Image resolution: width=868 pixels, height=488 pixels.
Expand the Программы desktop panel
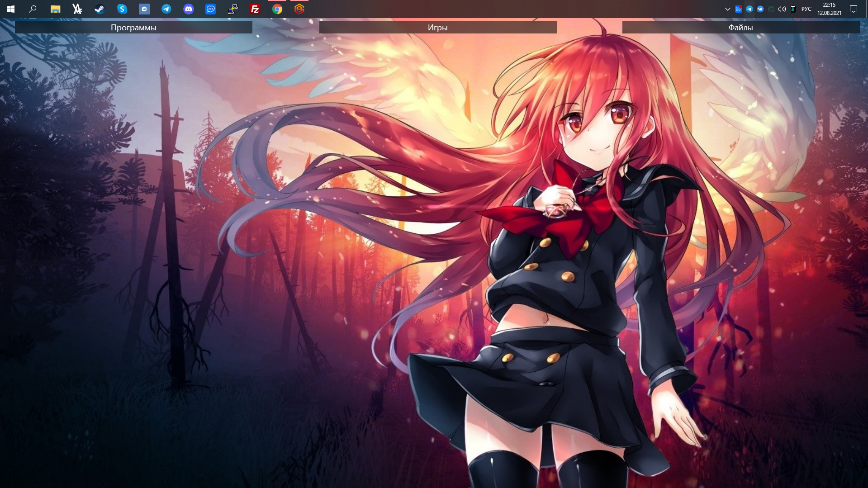pos(133,28)
